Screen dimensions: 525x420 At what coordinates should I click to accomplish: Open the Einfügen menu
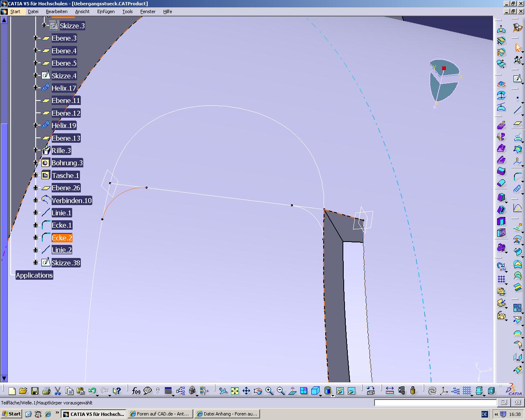pyautogui.click(x=106, y=11)
